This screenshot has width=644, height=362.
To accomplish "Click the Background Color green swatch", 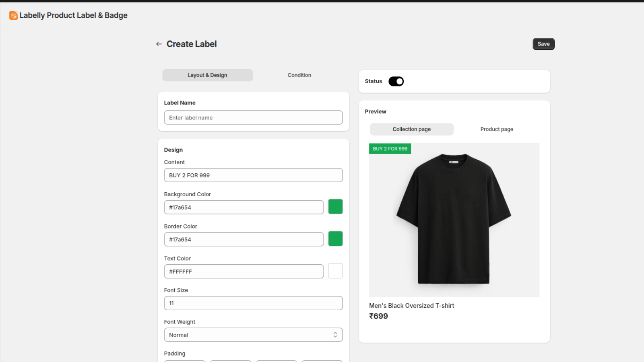I will click(x=335, y=206).
